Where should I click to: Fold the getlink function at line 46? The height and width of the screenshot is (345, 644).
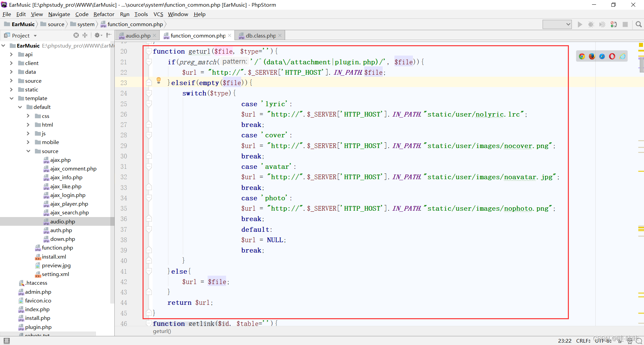point(149,324)
